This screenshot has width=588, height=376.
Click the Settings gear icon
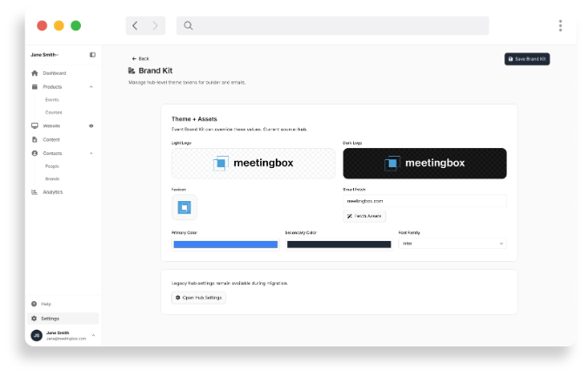[34, 319]
